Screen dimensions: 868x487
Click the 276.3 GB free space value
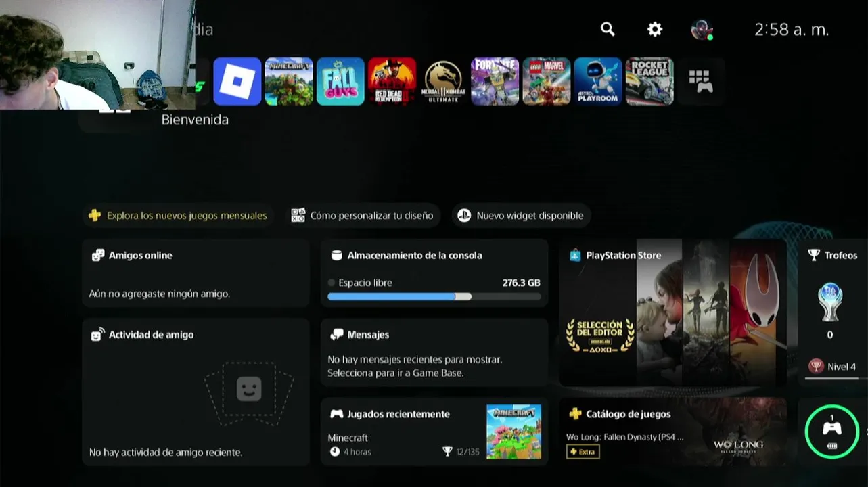[521, 283]
